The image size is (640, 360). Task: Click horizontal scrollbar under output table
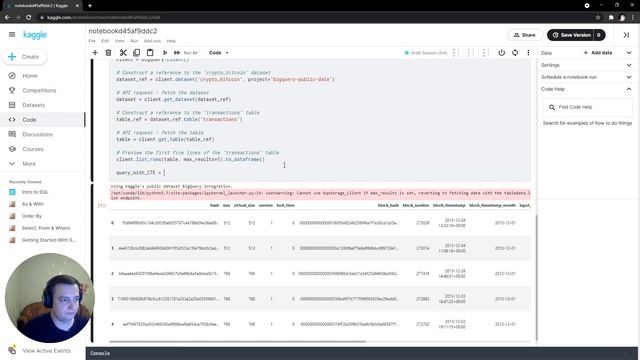[238, 341]
